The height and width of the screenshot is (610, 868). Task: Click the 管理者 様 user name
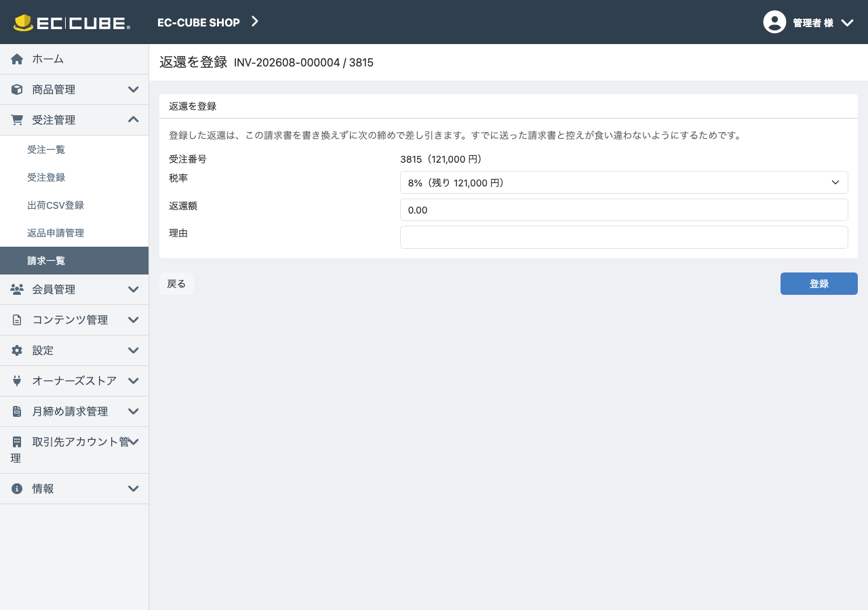point(813,23)
